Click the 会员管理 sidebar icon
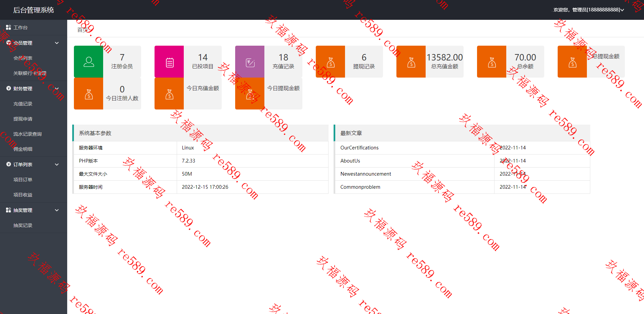Screen dimensions: 644x314 pos(8,43)
